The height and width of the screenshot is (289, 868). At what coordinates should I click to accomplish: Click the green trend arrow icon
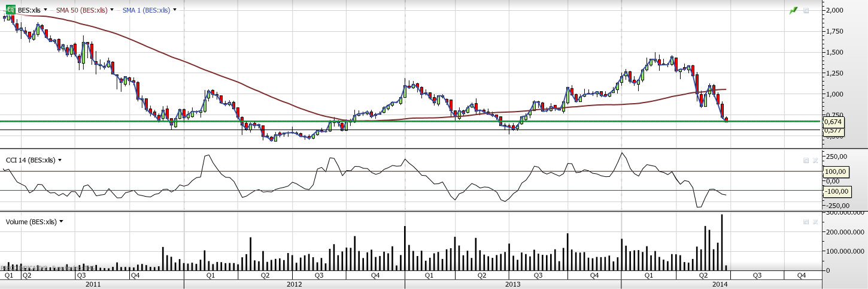794,10
